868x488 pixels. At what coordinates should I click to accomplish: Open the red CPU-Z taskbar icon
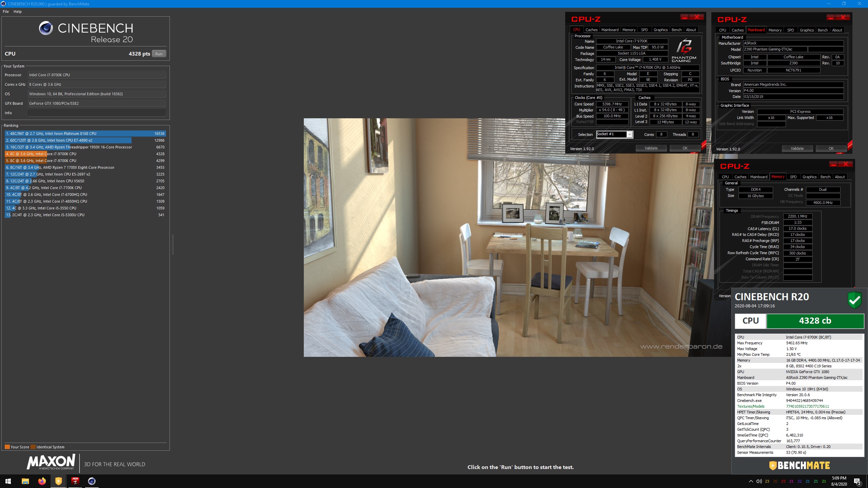click(x=75, y=481)
